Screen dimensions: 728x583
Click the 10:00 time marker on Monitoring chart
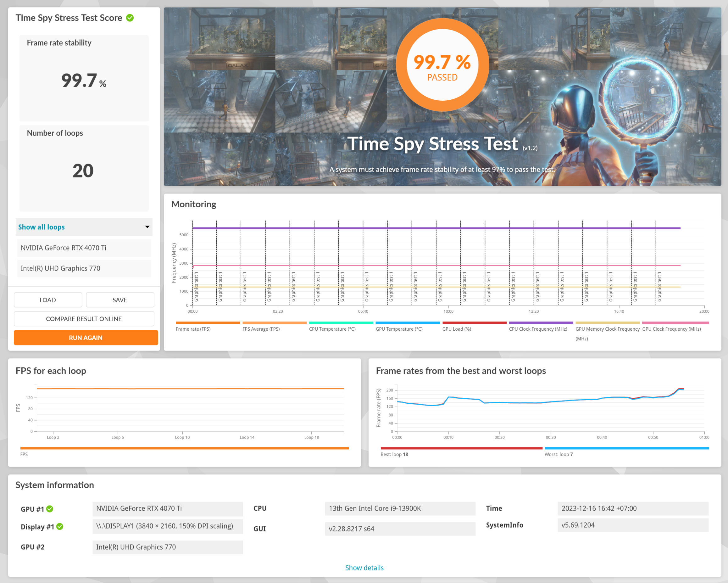click(448, 311)
